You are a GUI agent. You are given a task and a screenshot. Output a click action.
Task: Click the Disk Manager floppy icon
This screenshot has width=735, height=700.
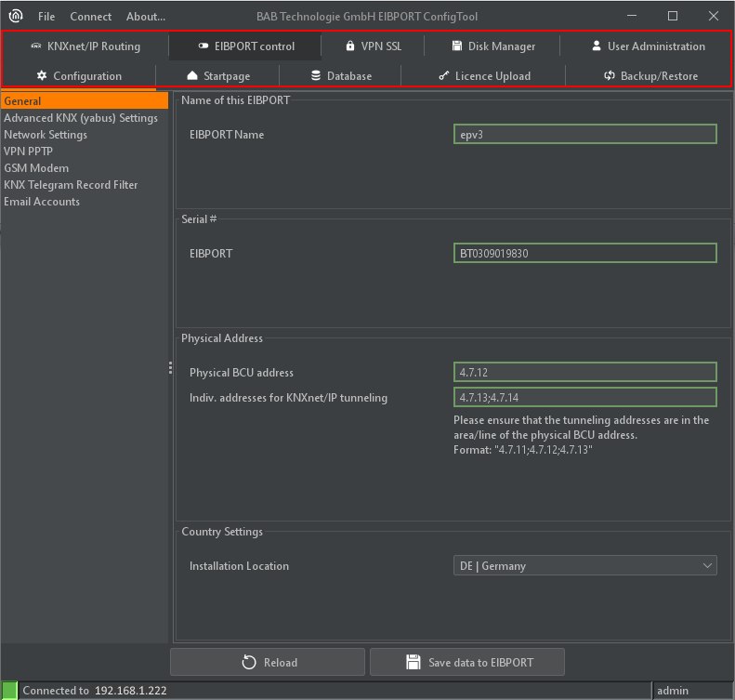click(457, 46)
